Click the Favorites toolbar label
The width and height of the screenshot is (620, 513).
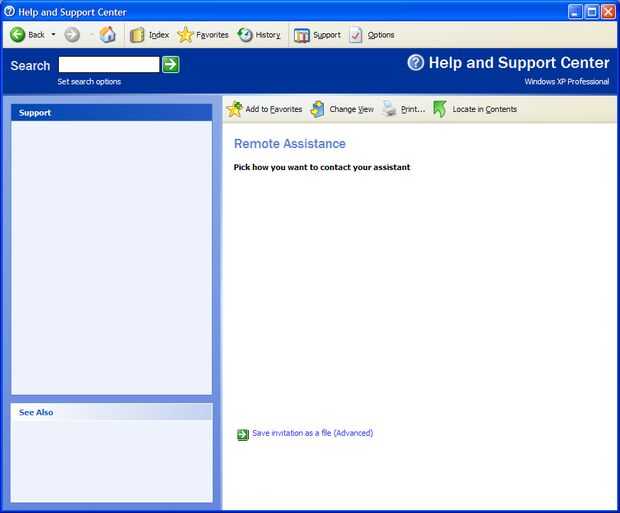coord(212,35)
